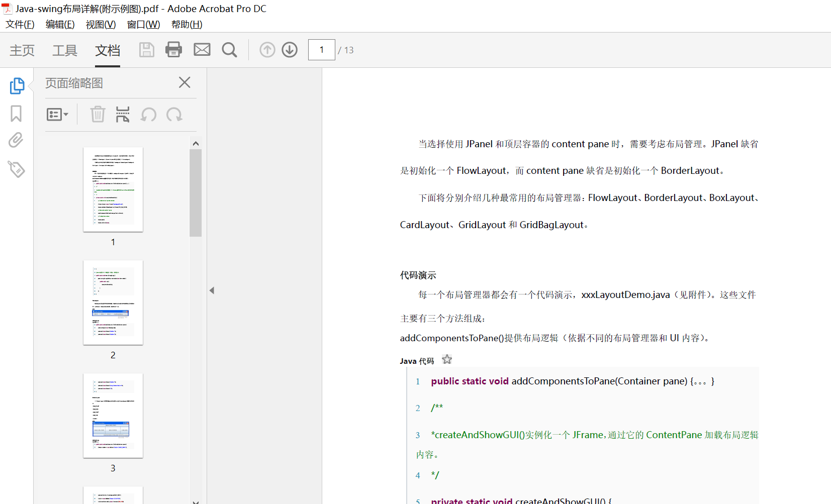Screen dimensions: 831x504
Task: Click the thumbnail label number 2
Action: [x=113, y=355]
